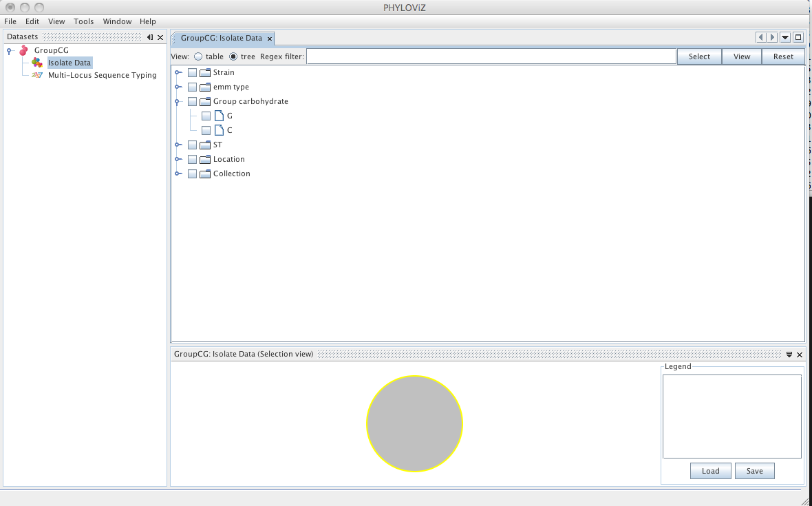Close the Selection view panel
The width and height of the screenshot is (812, 506).
point(800,355)
